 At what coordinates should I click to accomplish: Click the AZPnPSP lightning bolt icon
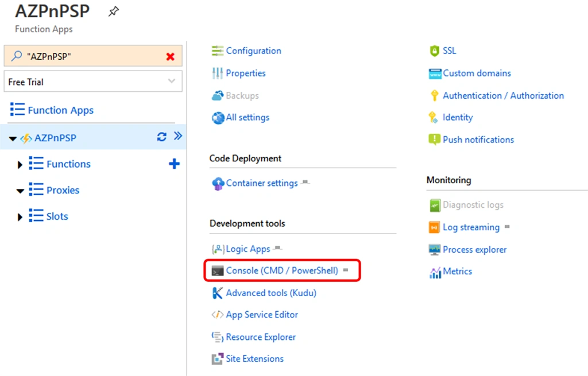[26, 138]
